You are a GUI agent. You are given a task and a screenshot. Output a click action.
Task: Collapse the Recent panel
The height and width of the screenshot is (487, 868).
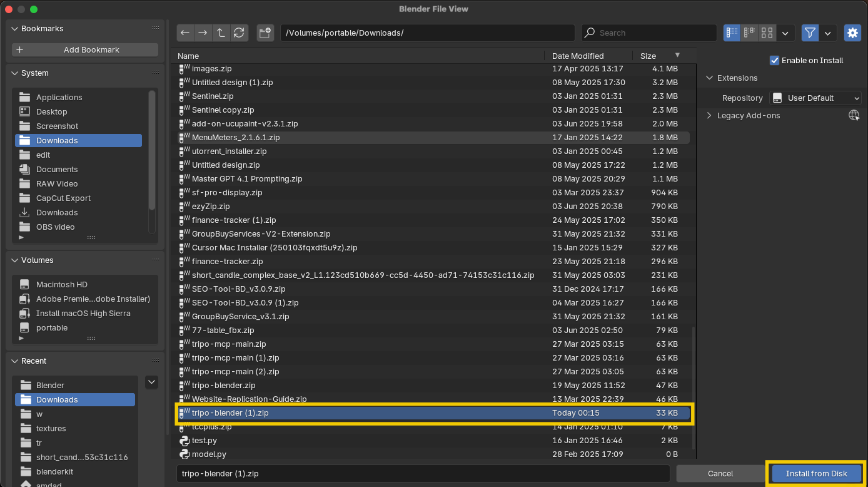(15, 361)
